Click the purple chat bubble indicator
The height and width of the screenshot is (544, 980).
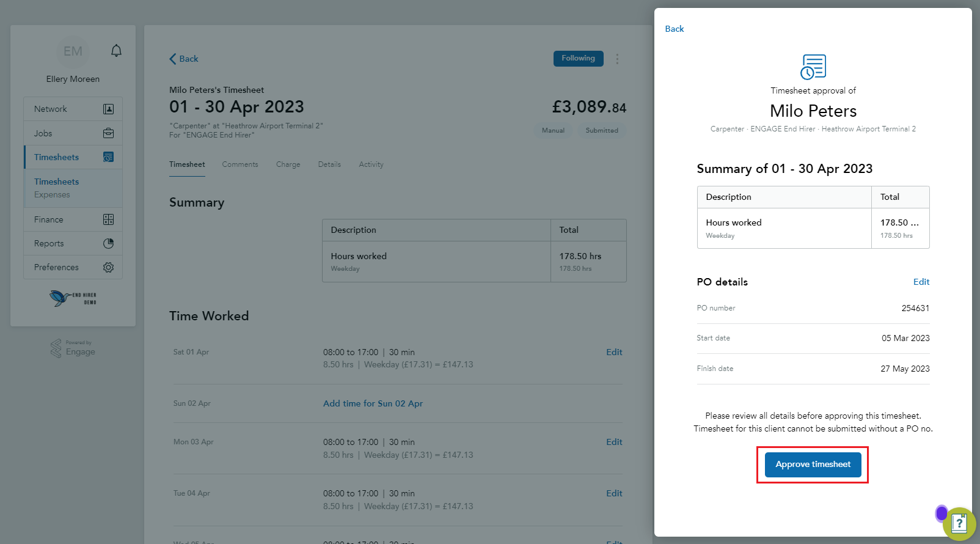(x=942, y=513)
